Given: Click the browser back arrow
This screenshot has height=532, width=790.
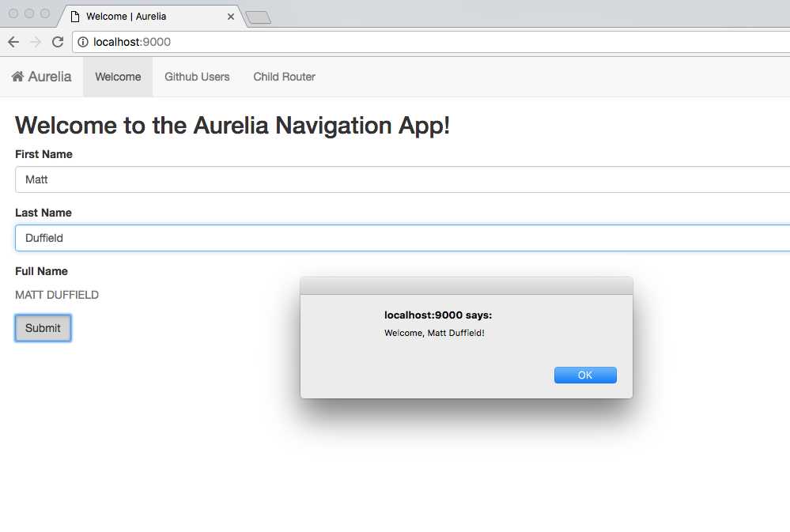Looking at the screenshot, I should 13,42.
